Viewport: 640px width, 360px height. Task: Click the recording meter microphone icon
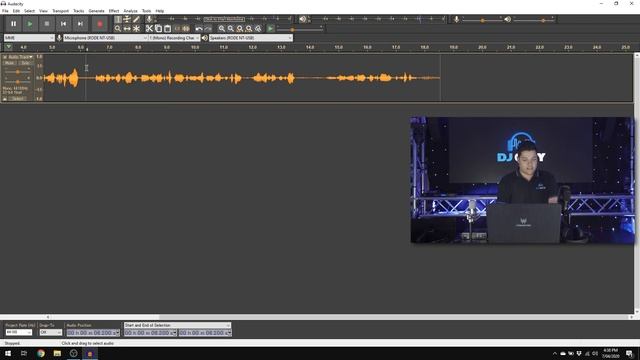[x=149, y=19]
